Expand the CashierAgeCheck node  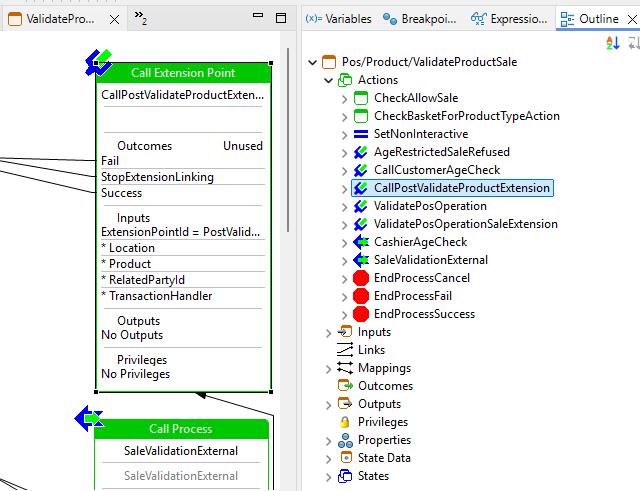click(344, 242)
